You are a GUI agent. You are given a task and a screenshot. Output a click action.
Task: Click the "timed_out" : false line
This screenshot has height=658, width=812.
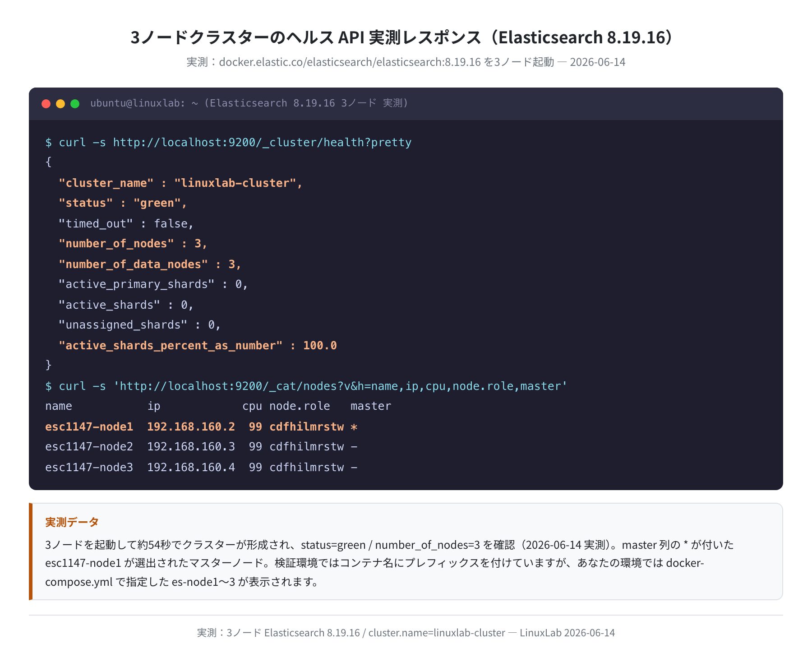(126, 224)
